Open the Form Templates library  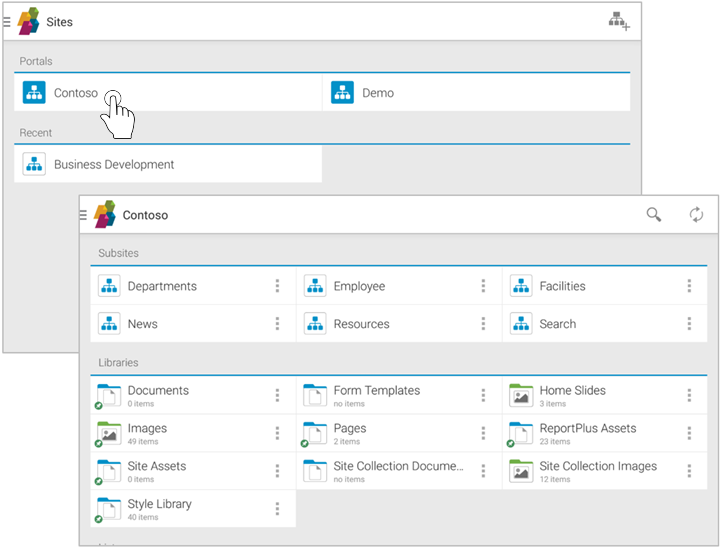pos(376,391)
